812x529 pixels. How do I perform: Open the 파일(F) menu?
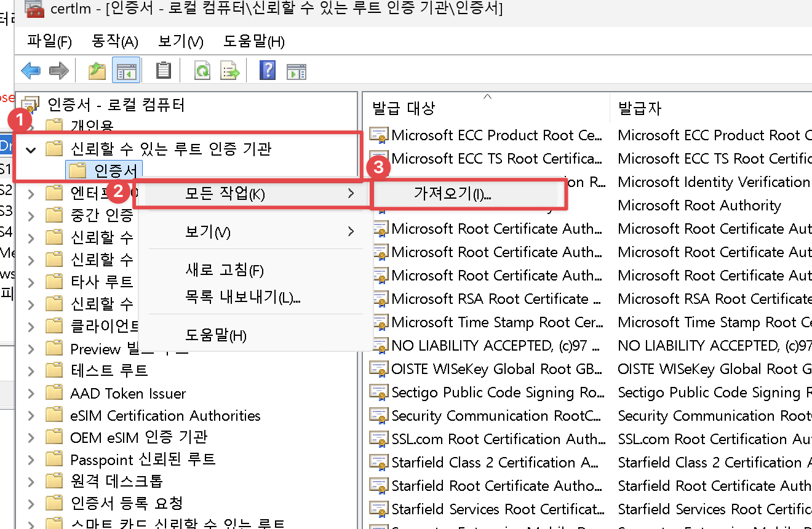49,41
